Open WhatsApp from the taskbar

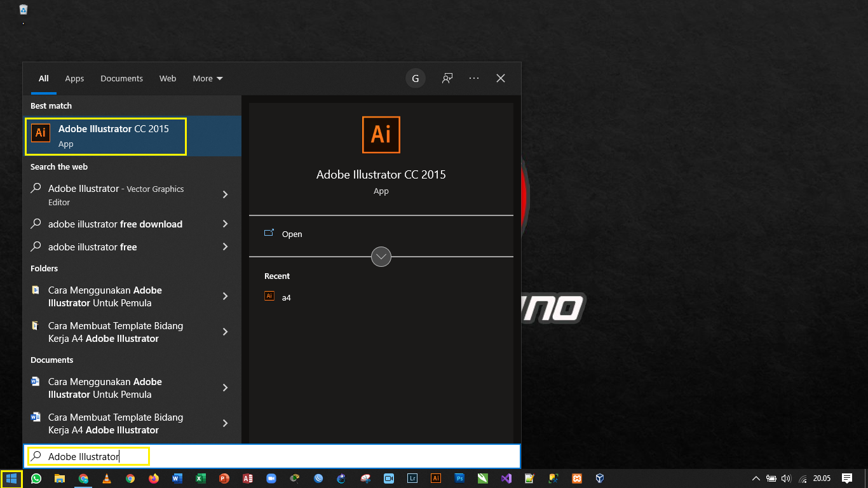click(36, 478)
